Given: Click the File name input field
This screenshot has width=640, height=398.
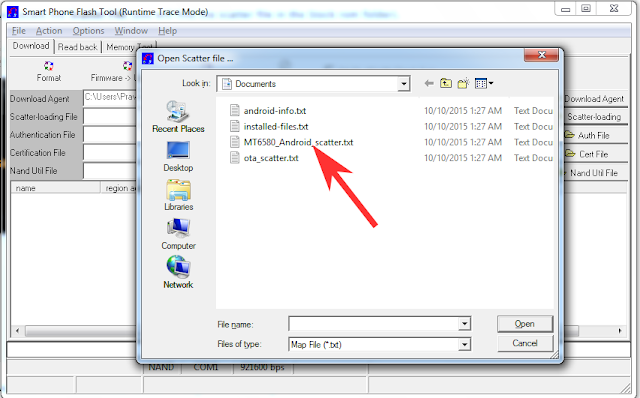Looking at the screenshot, I should pos(374,324).
